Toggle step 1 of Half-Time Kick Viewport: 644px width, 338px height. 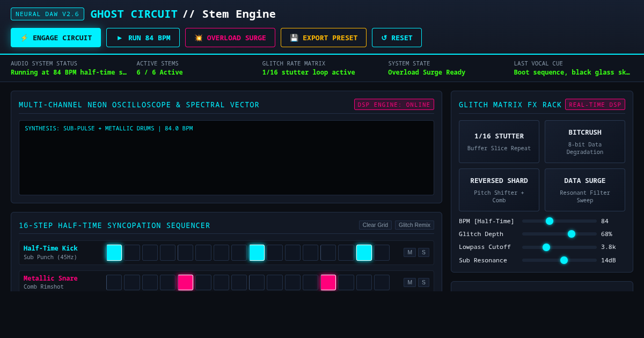[114, 253]
